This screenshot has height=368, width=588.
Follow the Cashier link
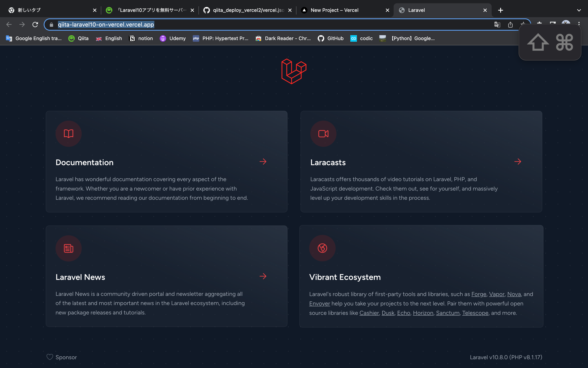[369, 313]
